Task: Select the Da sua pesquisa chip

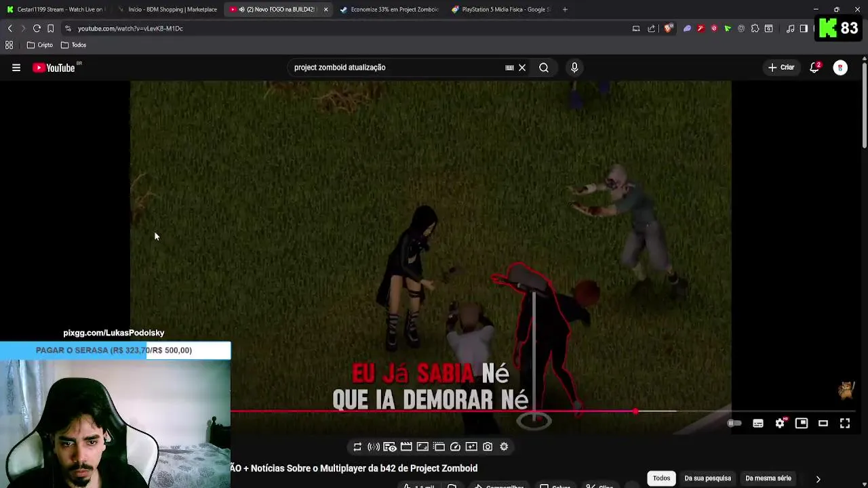Action: click(707, 479)
